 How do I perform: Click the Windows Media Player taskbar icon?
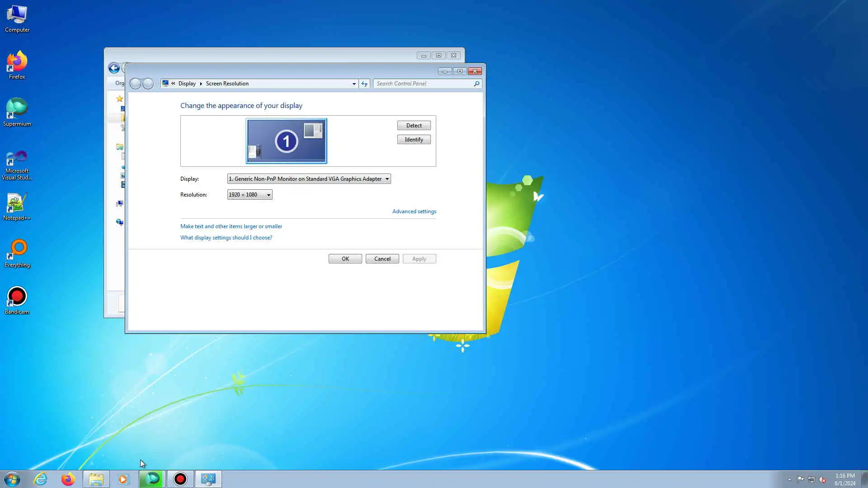(x=123, y=479)
